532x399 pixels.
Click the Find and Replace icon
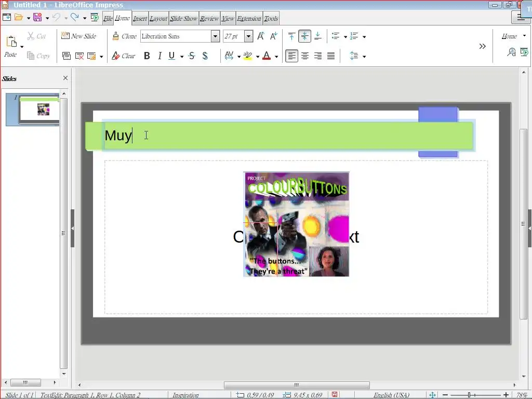[x=511, y=52]
